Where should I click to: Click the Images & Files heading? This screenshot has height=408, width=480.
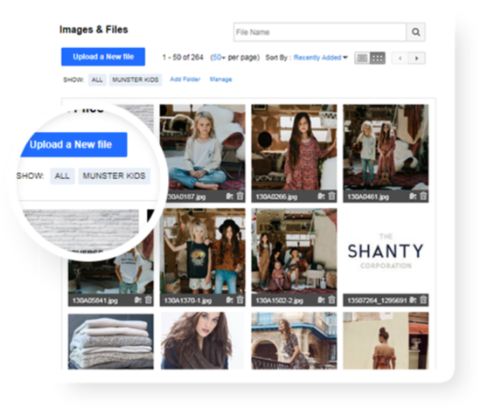click(x=94, y=30)
